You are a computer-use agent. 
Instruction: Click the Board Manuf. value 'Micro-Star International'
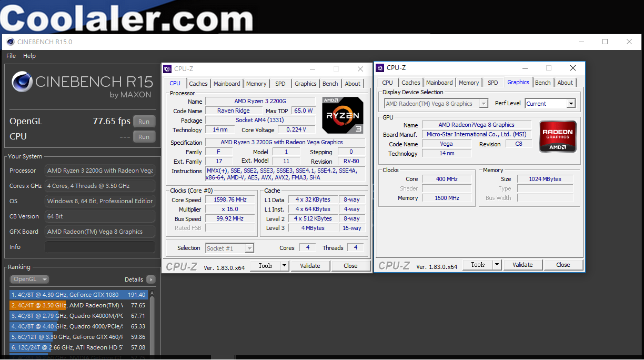477,135
